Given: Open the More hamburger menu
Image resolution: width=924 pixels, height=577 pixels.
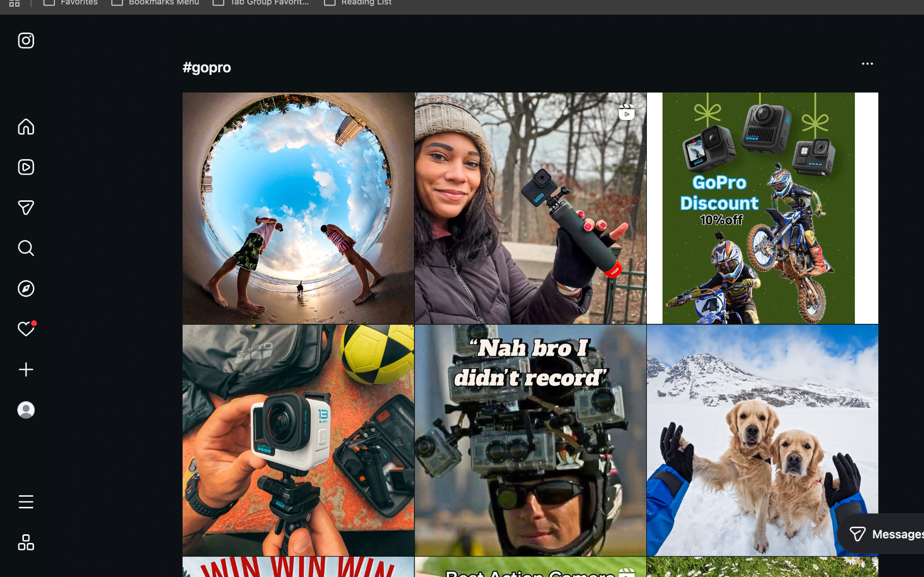Looking at the screenshot, I should click(25, 502).
